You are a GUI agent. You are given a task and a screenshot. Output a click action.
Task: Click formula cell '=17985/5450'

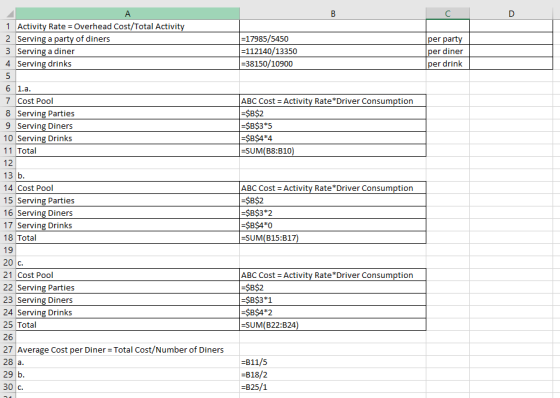coord(332,39)
